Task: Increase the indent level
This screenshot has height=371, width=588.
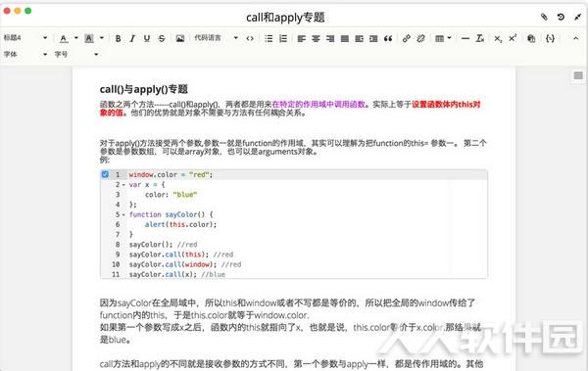Action: 373,38
